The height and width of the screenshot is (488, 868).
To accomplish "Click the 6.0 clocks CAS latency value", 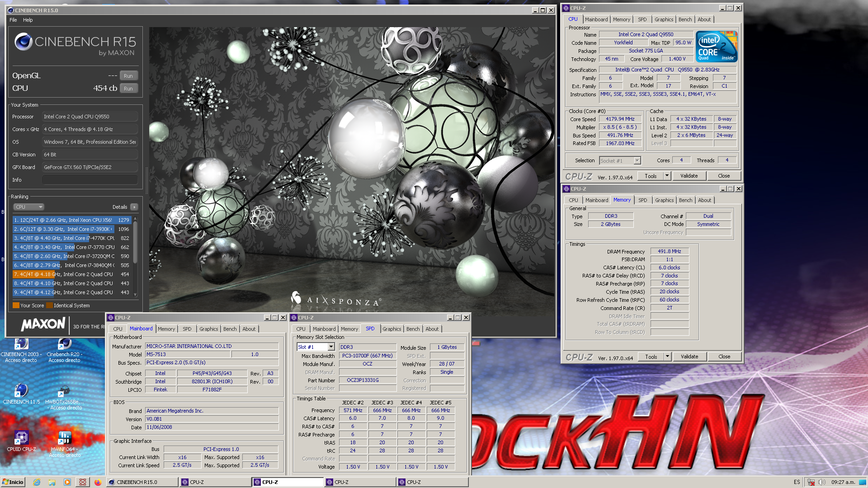I will pyautogui.click(x=669, y=267).
